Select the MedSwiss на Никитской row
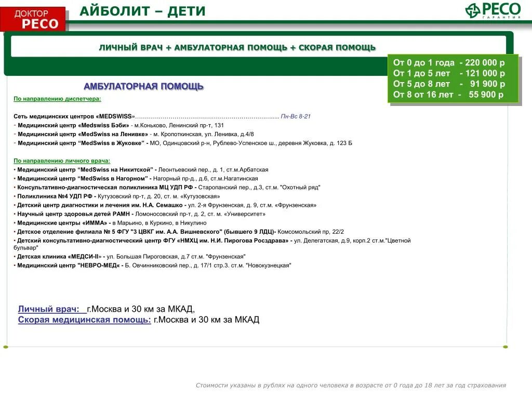The height and width of the screenshot is (399, 532). tap(141, 170)
